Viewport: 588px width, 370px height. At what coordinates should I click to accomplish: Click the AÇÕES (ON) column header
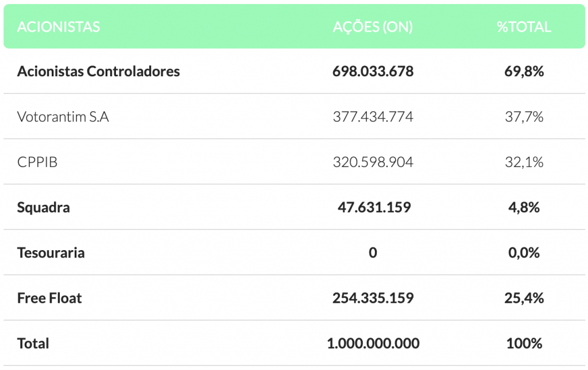373,27
